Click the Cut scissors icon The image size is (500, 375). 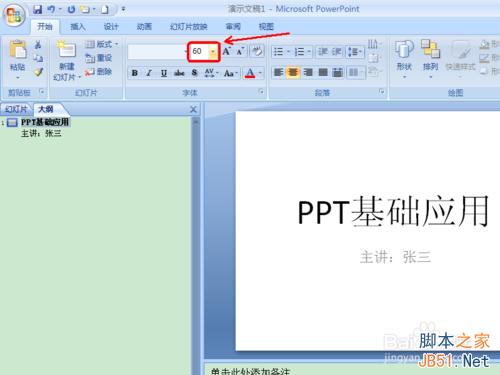(38, 45)
